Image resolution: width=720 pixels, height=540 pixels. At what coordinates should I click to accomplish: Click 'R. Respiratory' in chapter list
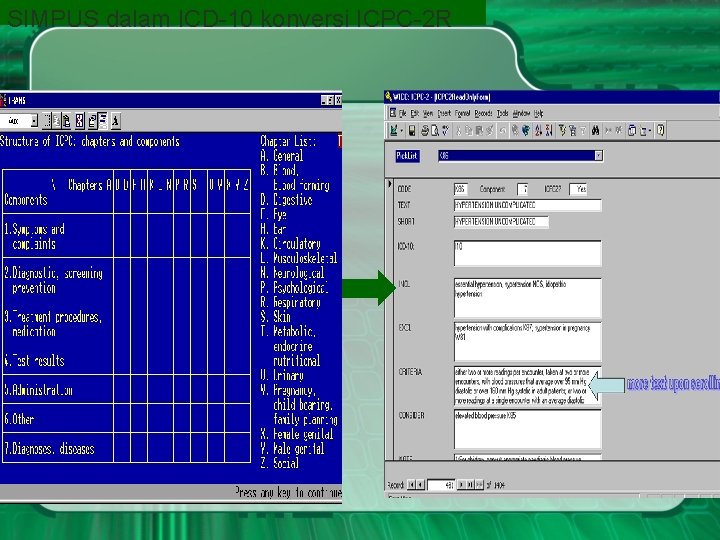tap(290, 302)
